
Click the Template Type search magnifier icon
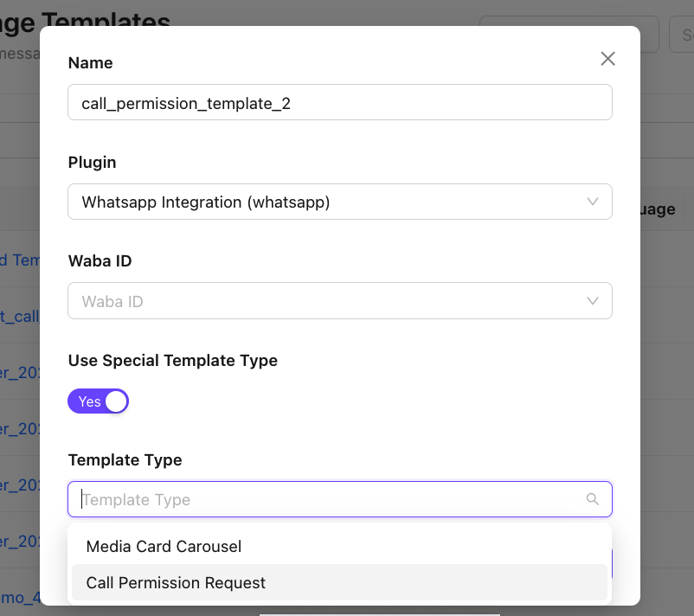[593, 499]
